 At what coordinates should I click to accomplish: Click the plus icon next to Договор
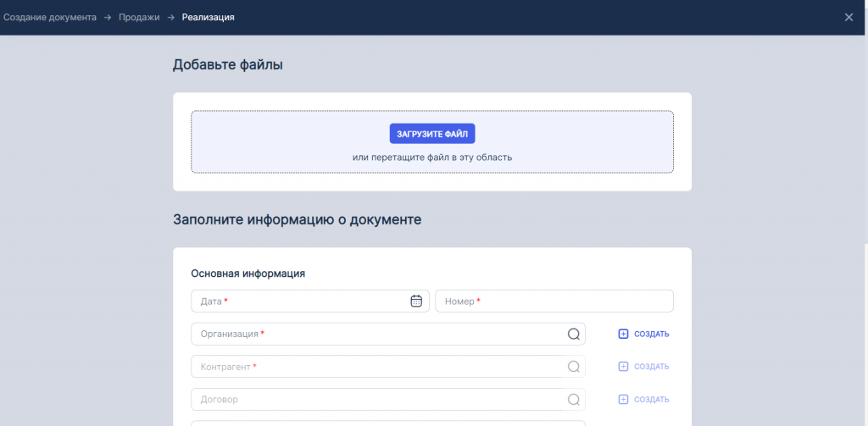(623, 399)
